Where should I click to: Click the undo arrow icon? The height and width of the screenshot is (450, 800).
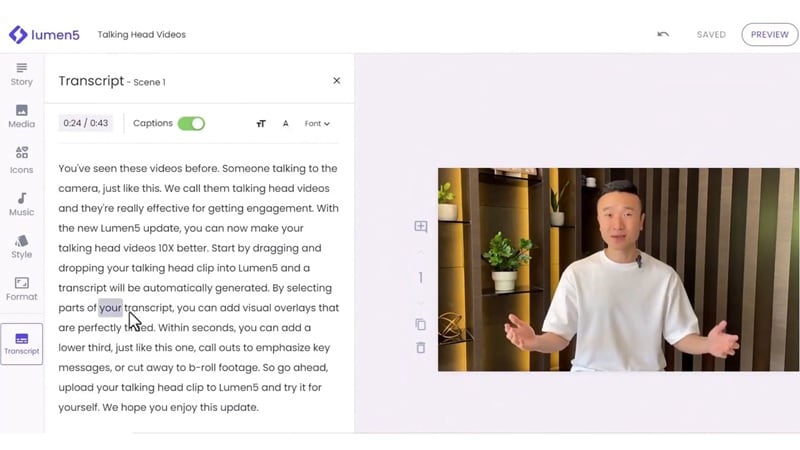(663, 35)
